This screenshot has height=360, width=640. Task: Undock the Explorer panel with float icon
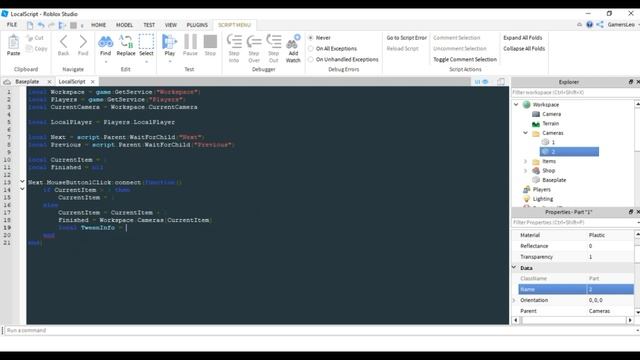(x=631, y=82)
